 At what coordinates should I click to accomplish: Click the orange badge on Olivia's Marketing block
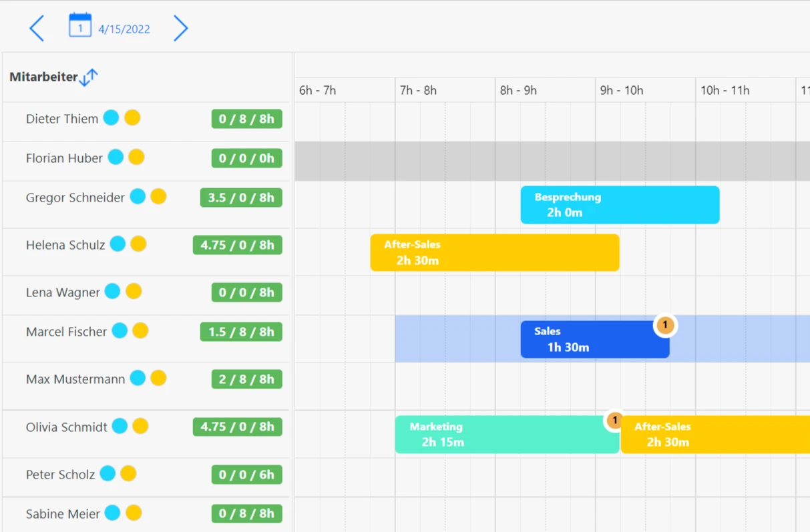pyautogui.click(x=614, y=421)
